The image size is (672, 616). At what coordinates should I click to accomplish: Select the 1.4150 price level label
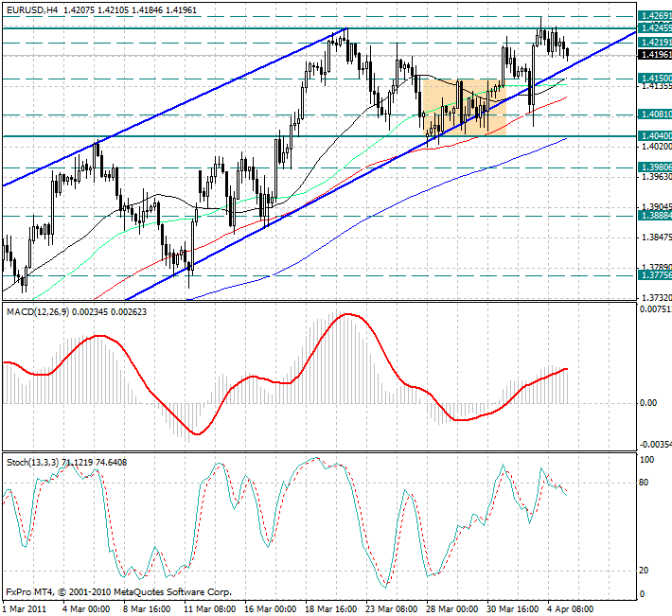click(x=655, y=78)
